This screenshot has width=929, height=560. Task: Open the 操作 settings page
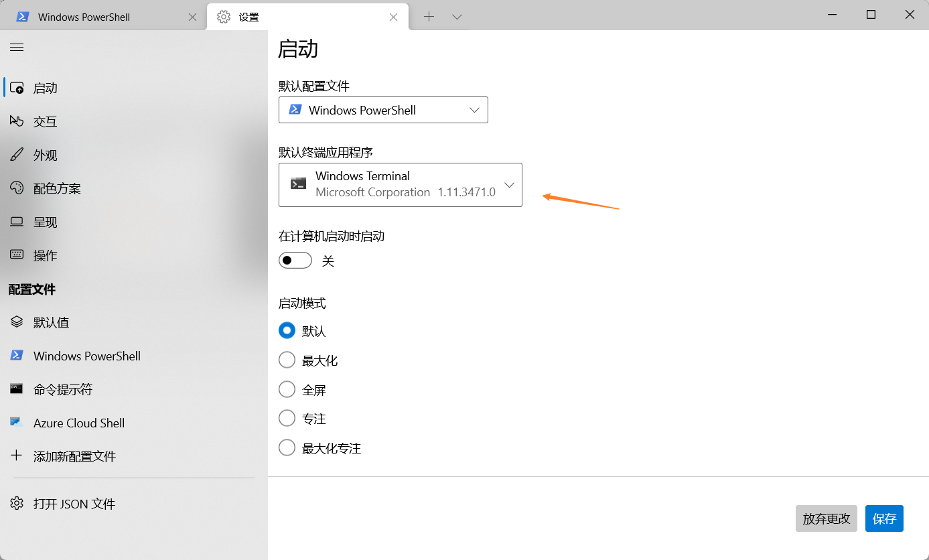[x=134, y=255]
